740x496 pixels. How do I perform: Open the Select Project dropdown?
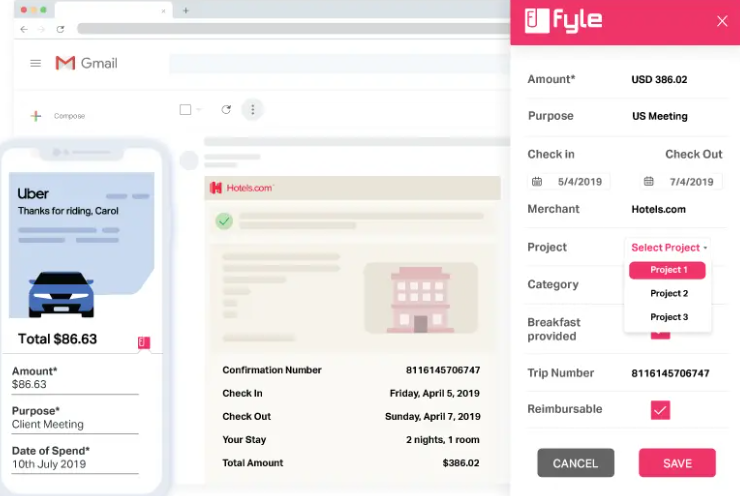click(x=669, y=248)
